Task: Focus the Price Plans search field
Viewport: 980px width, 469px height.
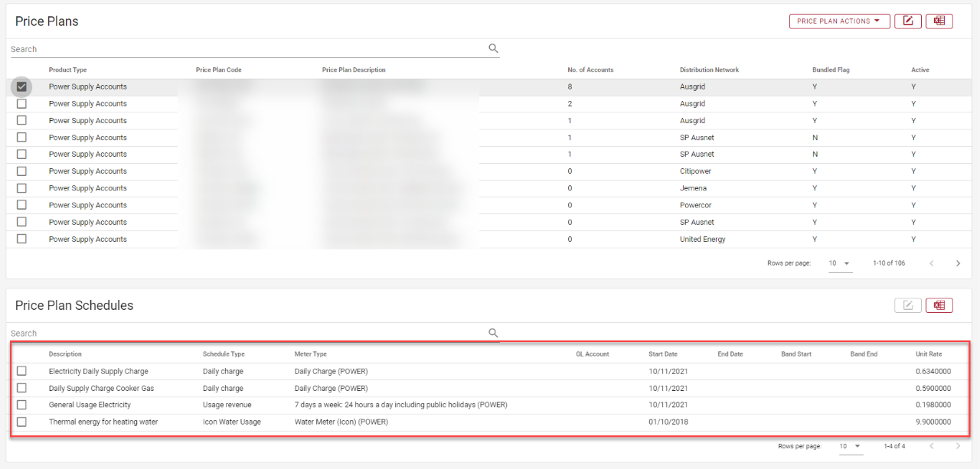Action: point(245,49)
